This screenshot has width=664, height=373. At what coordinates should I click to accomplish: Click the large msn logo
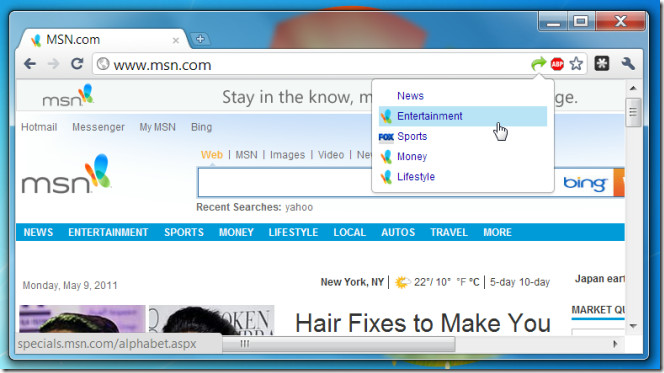coord(66,174)
